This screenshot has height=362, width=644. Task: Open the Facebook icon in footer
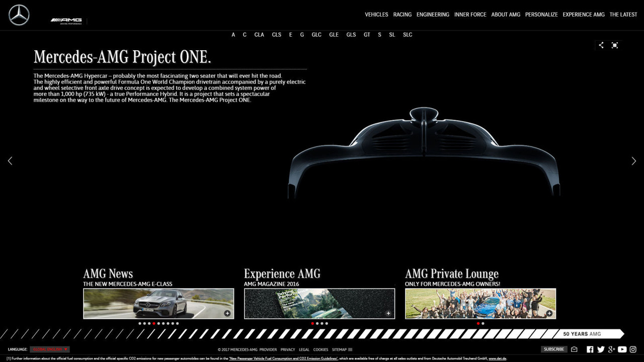click(590, 349)
